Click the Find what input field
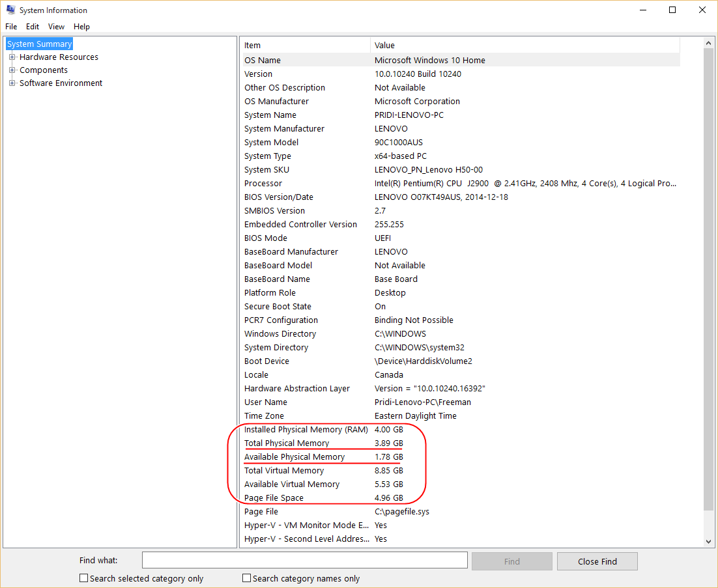Image resolution: width=718 pixels, height=588 pixels. tap(304, 561)
